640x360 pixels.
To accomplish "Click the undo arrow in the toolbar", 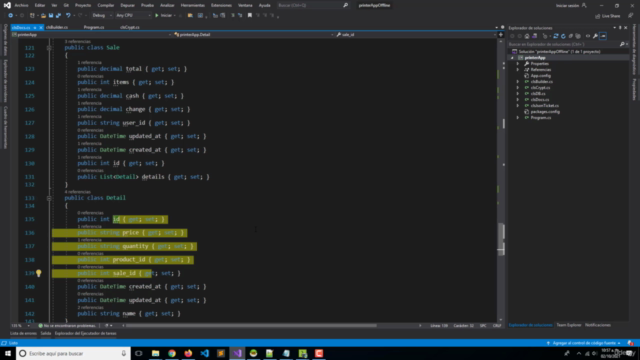I will coord(68,16).
